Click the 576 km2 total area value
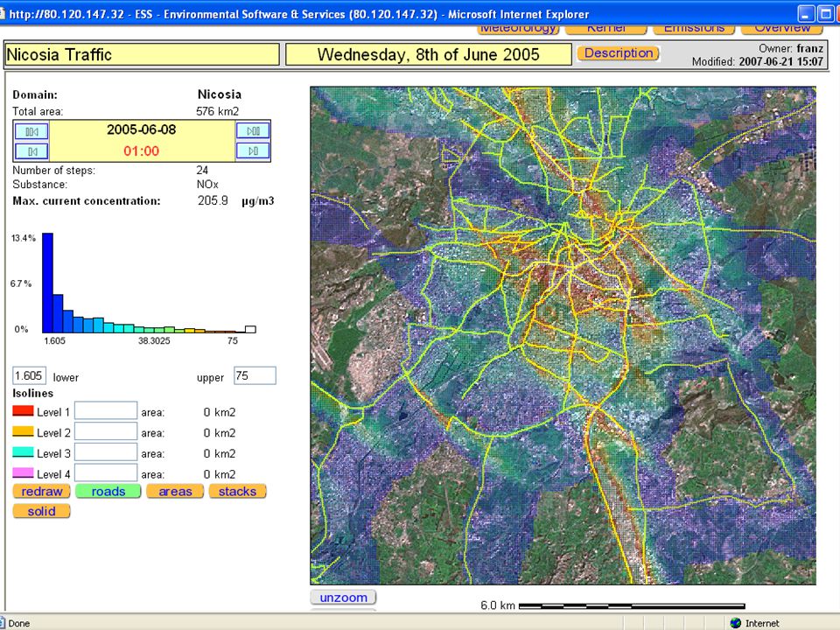The width and height of the screenshot is (840, 630). [218, 111]
